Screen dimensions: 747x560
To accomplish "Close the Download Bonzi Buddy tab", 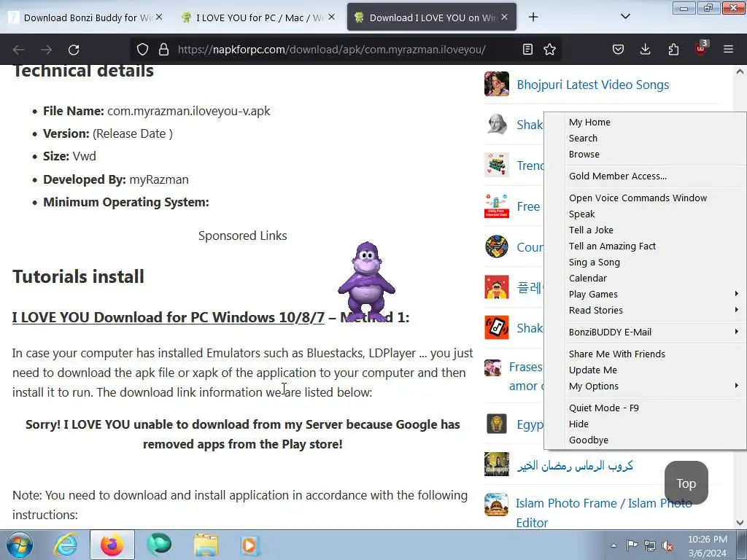I will pos(159,17).
